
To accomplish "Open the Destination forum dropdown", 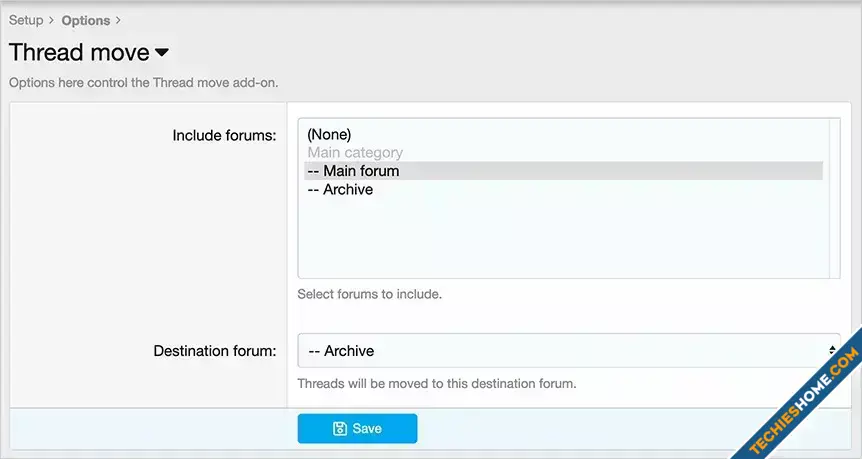I will tap(568, 351).
